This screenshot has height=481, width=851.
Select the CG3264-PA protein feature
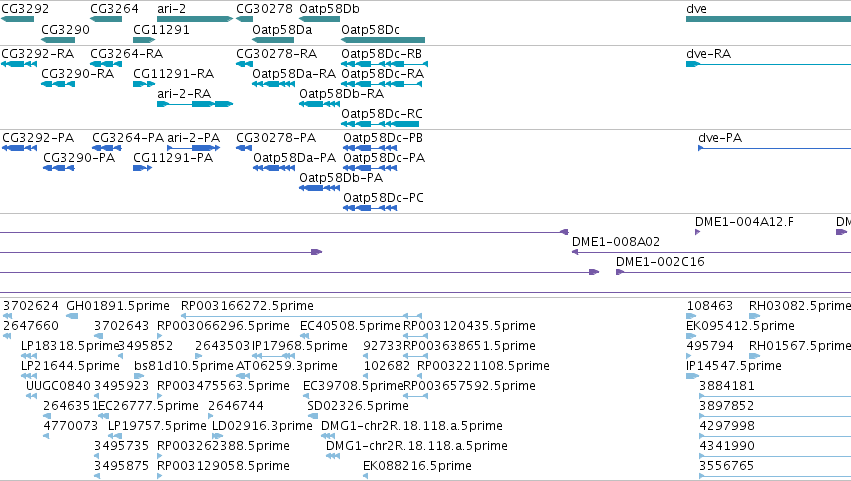click(106, 148)
